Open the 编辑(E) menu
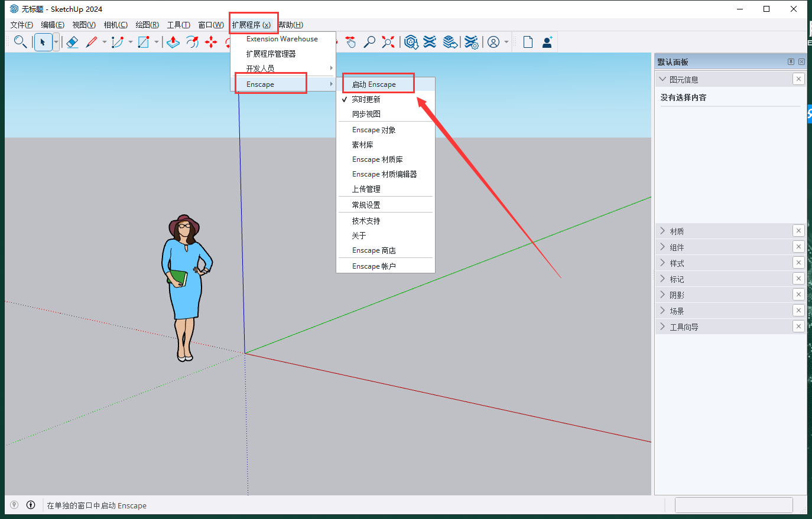Screen dimensions: 812x519 click(53, 25)
